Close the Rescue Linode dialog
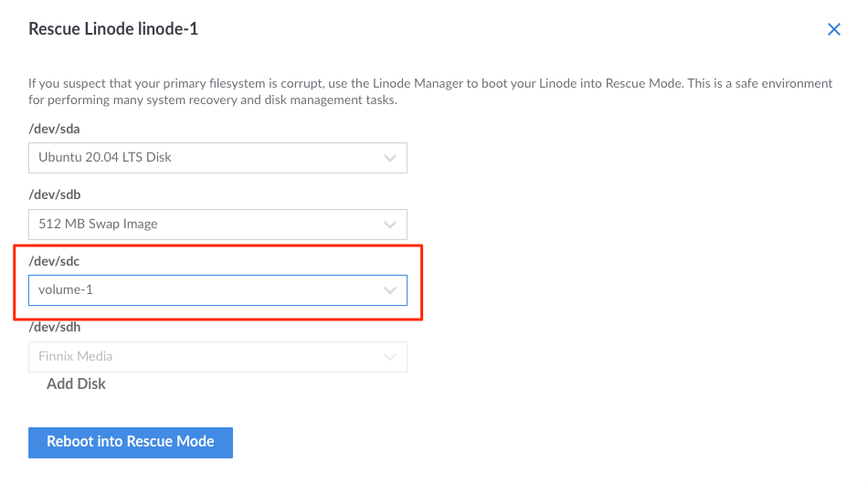Image resolution: width=868 pixels, height=483 pixels. 833,29
